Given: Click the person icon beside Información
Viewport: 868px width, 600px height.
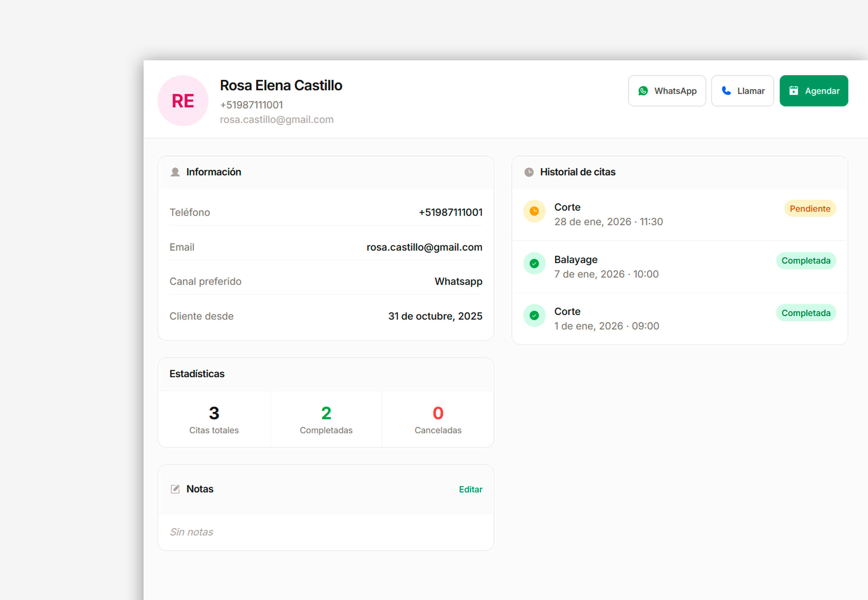Looking at the screenshot, I should coord(175,172).
